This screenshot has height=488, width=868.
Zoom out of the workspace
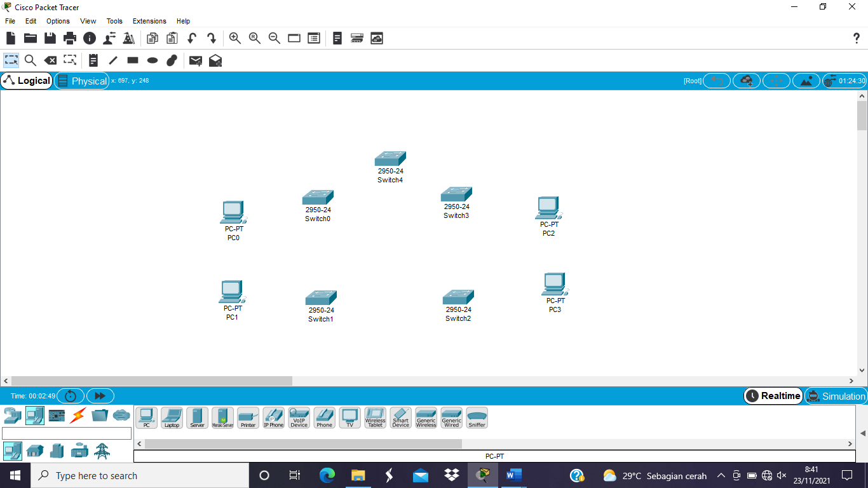pyautogui.click(x=275, y=38)
